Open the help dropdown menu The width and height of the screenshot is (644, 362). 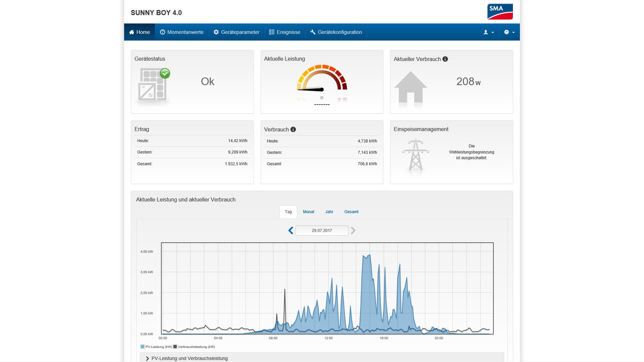pyautogui.click(x=509, y=32)
